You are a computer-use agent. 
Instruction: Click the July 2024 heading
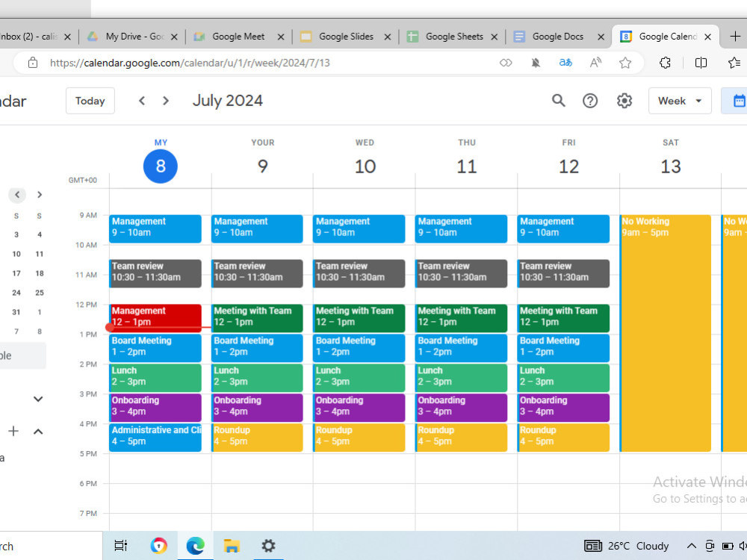coord(227,101)
